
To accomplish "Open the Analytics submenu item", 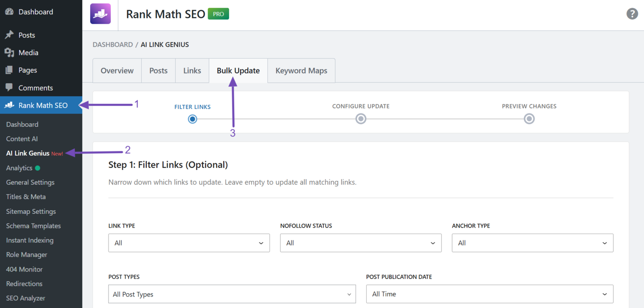I will pos(19,168).
